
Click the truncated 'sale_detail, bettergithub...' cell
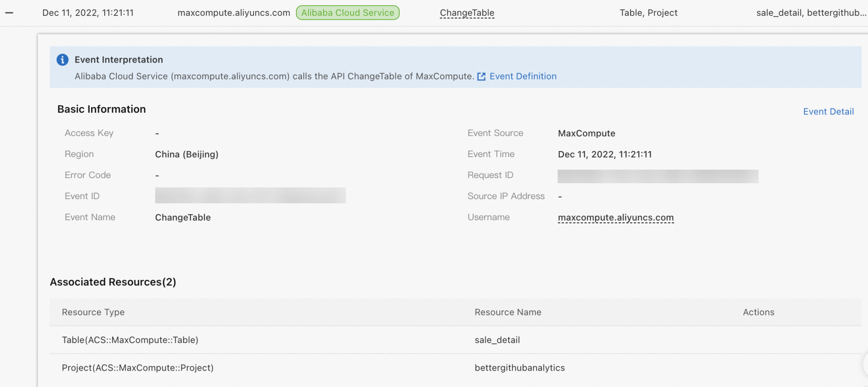811,13
